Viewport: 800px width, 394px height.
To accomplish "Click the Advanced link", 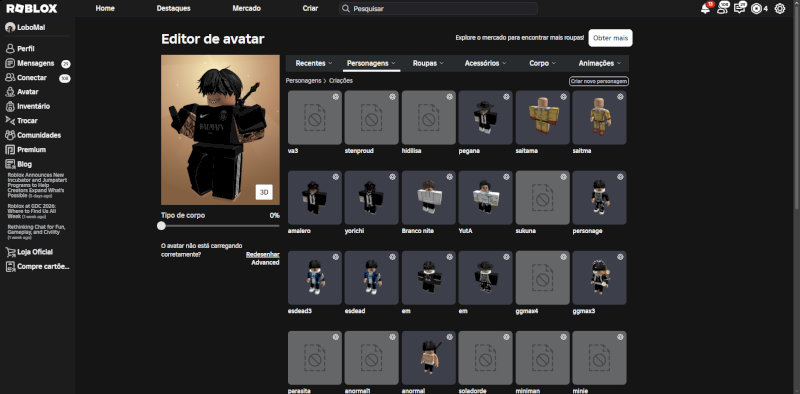I will (265, 262).
